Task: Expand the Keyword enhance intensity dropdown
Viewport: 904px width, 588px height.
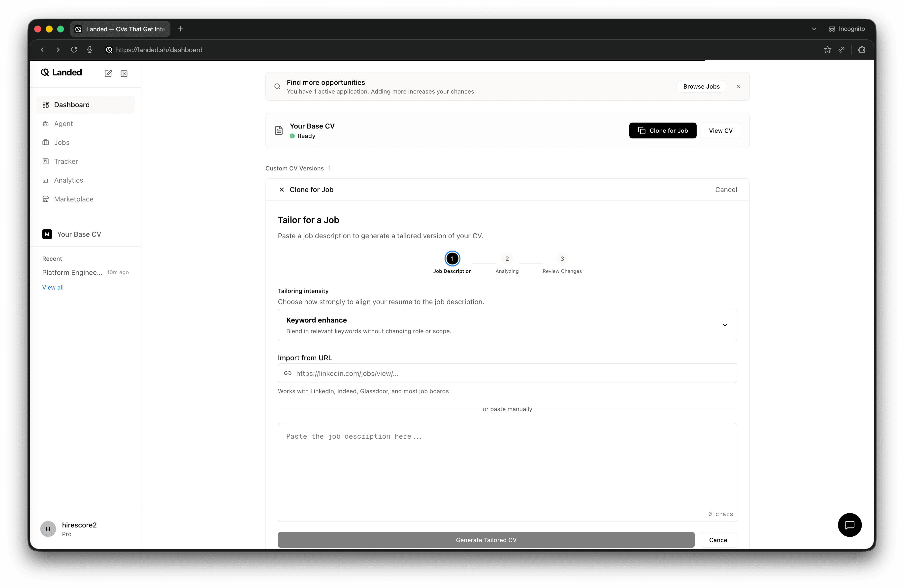Action: [725, 325]
